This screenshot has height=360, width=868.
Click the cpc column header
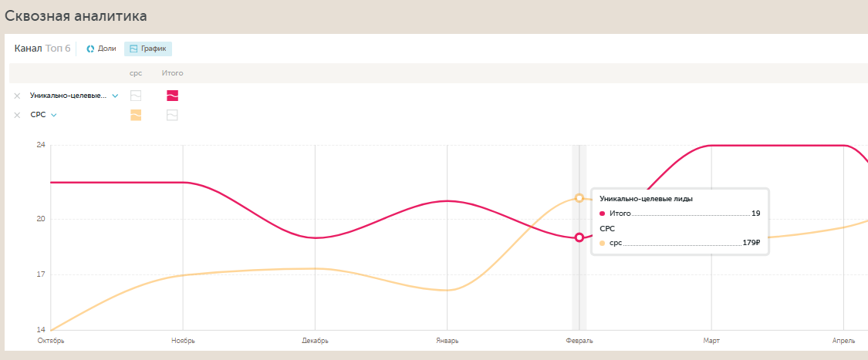pos(136,73)
